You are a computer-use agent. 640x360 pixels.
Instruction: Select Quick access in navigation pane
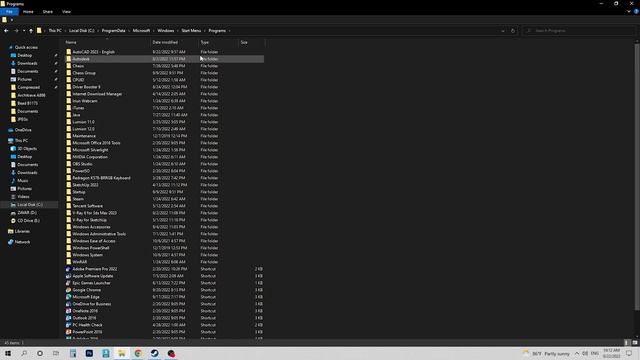(x=26, y=47)
